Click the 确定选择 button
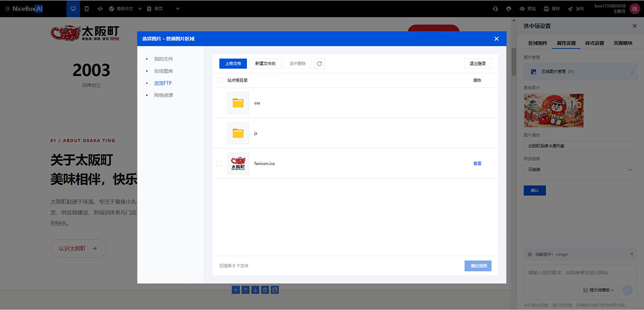 [478, 265]
